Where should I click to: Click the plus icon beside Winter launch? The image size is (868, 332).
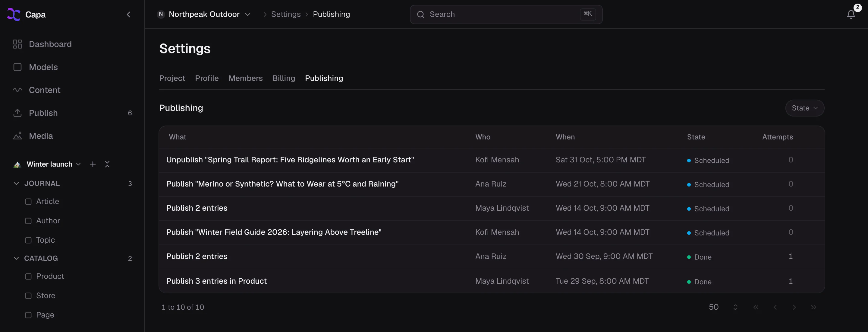coord(93,164)
